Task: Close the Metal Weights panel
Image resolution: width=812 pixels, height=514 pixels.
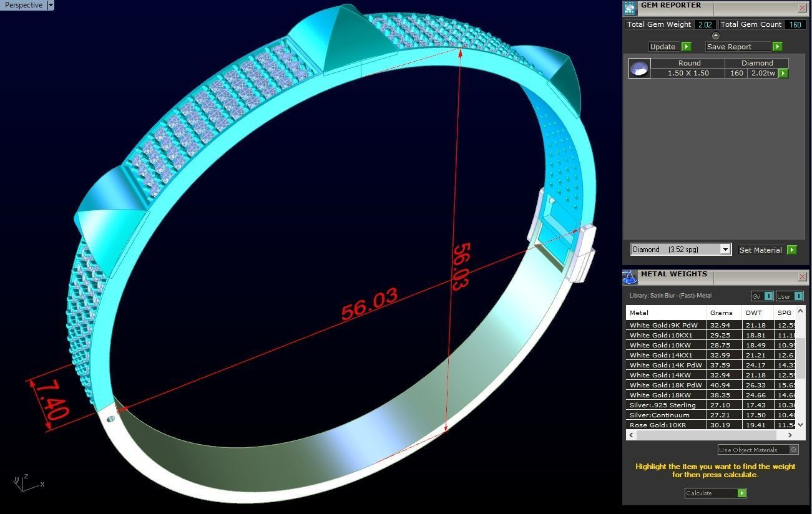Action: [802, 276]
